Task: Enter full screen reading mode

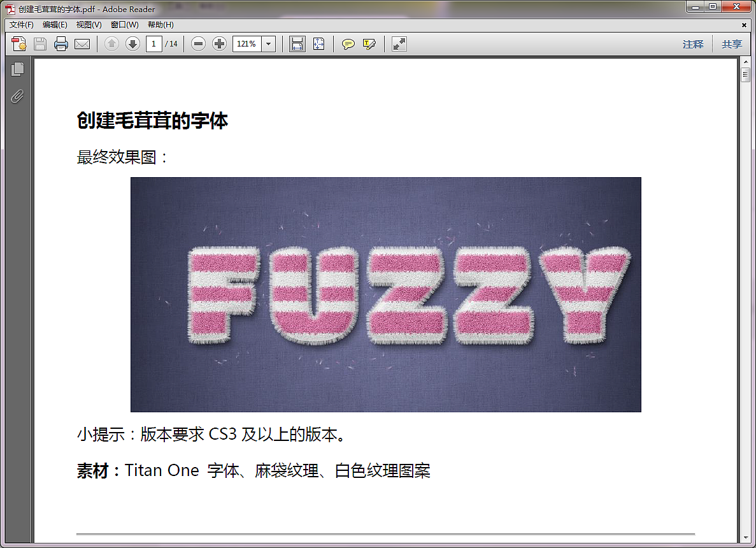Action: click(399, 44)
